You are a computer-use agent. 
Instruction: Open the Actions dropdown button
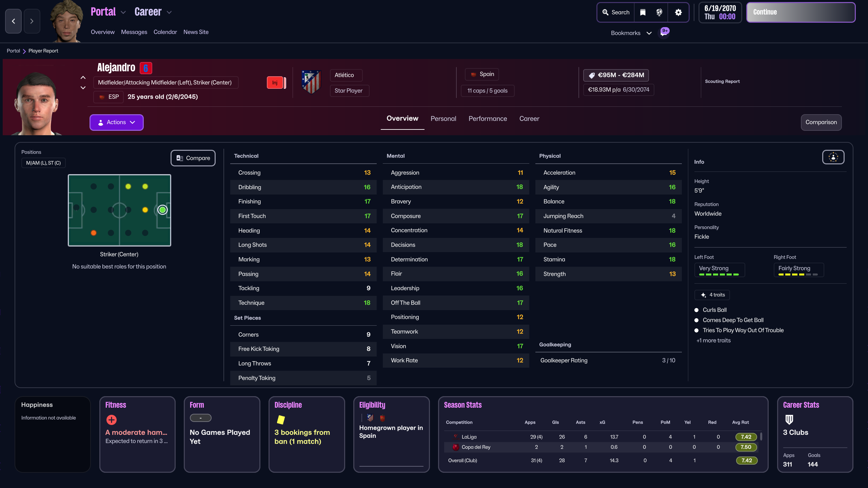116,122
